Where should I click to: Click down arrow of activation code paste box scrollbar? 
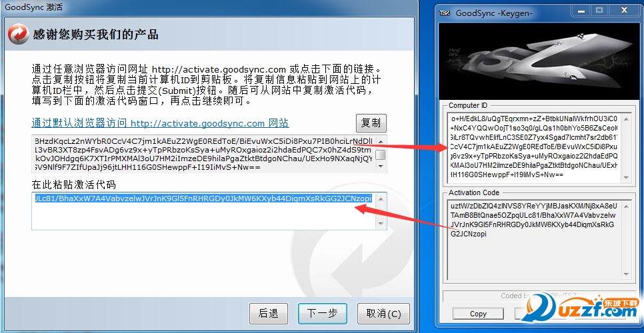pos(381,224)
